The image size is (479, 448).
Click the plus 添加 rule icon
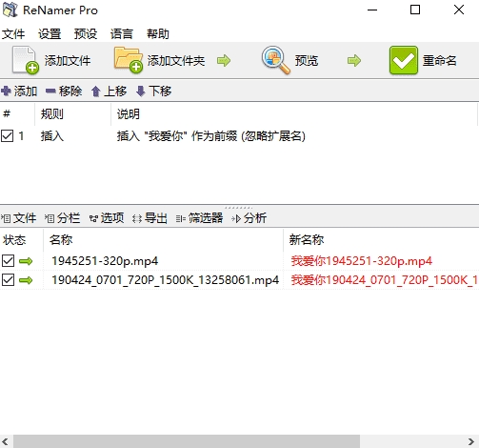click(6, 92)
